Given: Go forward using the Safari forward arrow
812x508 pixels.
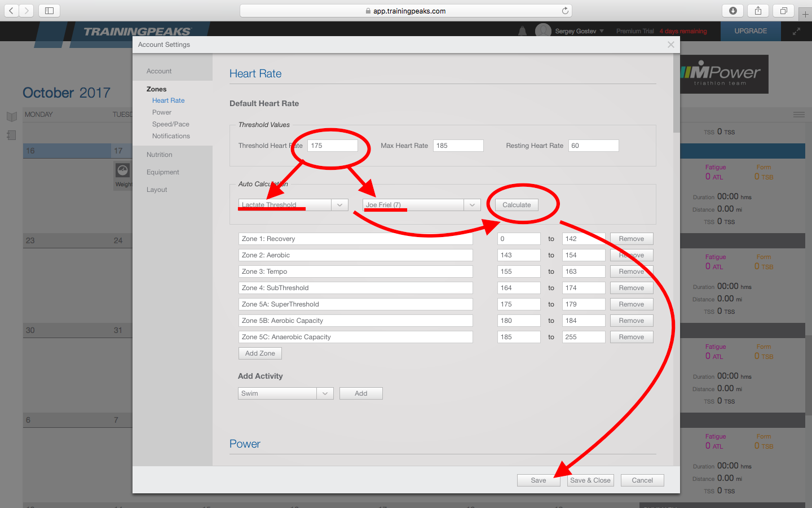Looking at the screenshot, I should tap(27, 11).
